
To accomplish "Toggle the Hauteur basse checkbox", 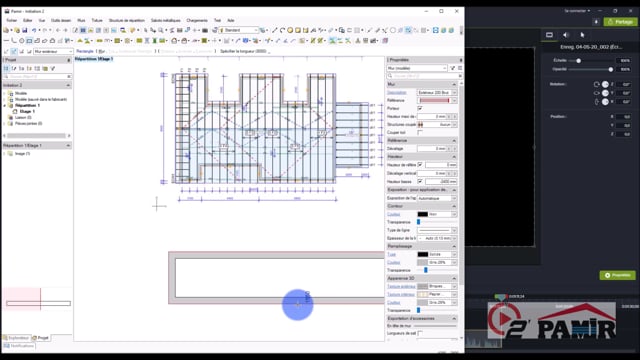I will (x=420, y=181).
